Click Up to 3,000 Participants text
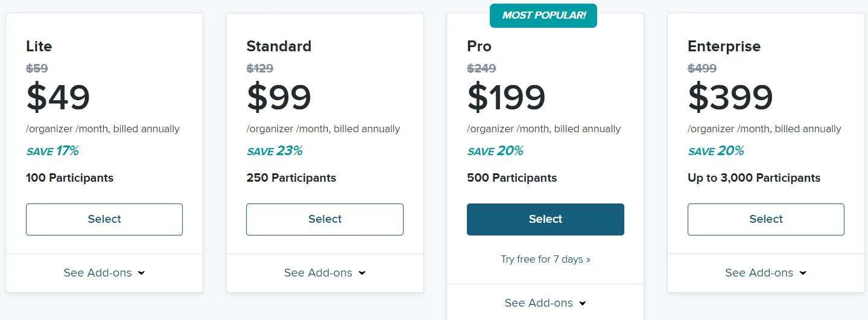 (754, 178)
